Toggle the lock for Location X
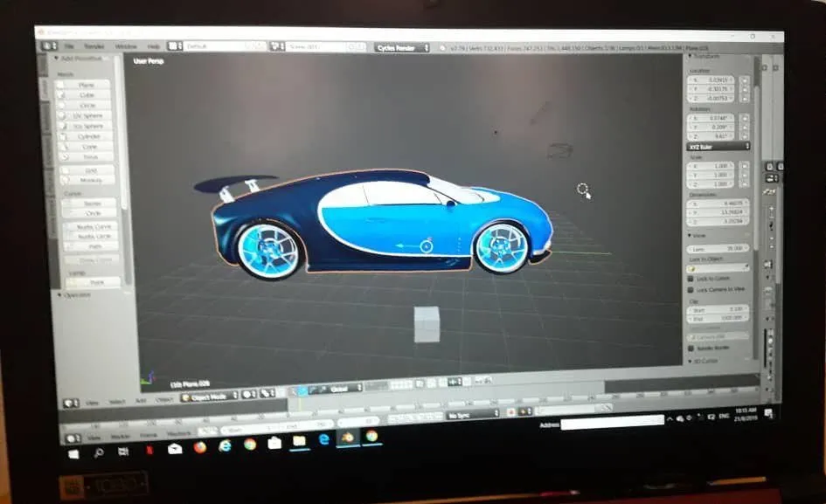 pyautogui.click(x=745, y=80)
